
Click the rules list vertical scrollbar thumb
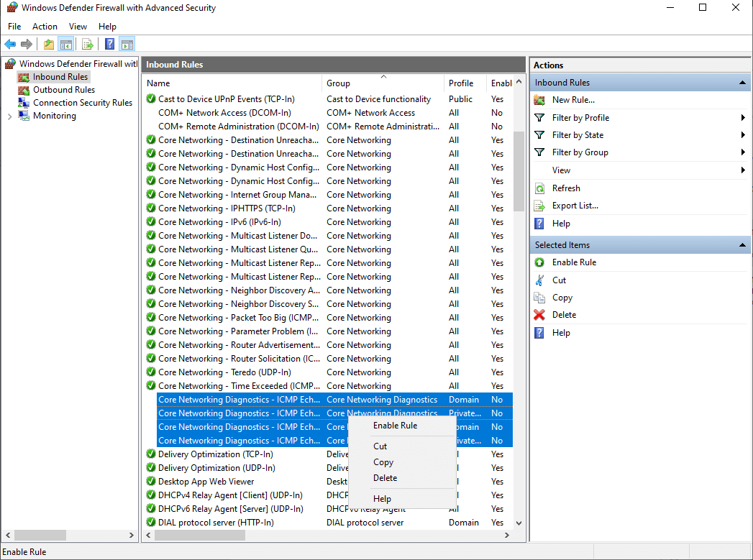[x=519, y=171]
